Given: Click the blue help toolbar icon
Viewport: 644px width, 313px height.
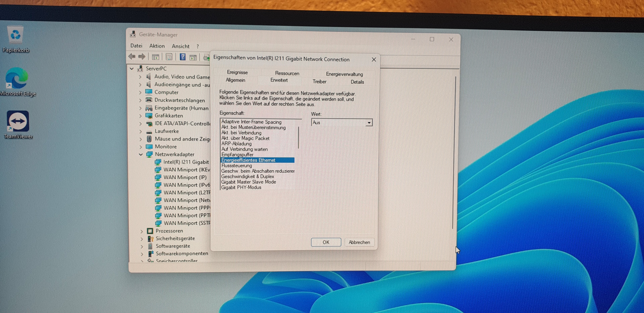Looking at the screenshot, I should (x=183, y=57).
